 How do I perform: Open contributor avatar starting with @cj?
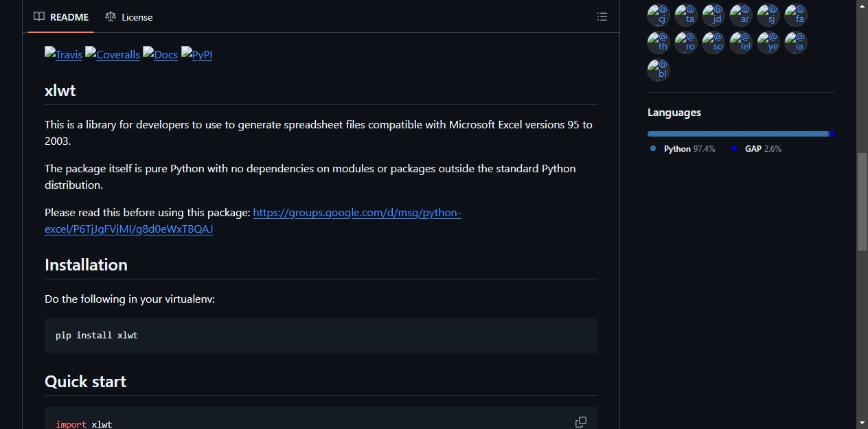pyautogui.click(x=659, y=15)
